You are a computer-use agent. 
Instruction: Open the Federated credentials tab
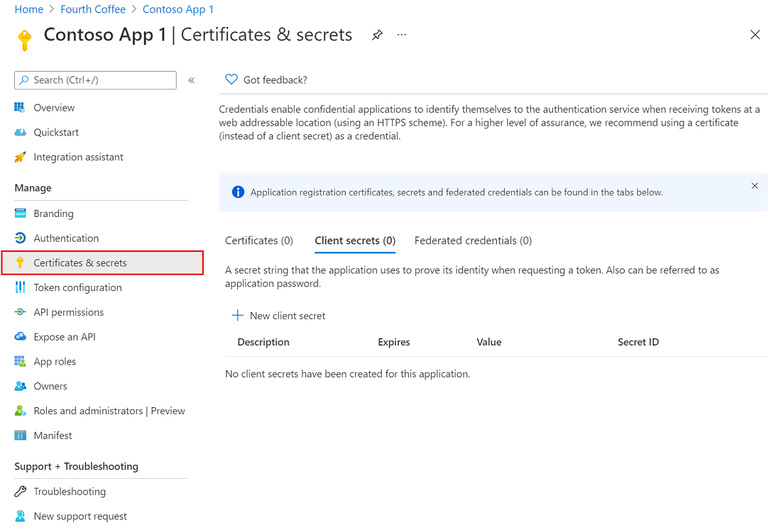(x=473, y=240)
